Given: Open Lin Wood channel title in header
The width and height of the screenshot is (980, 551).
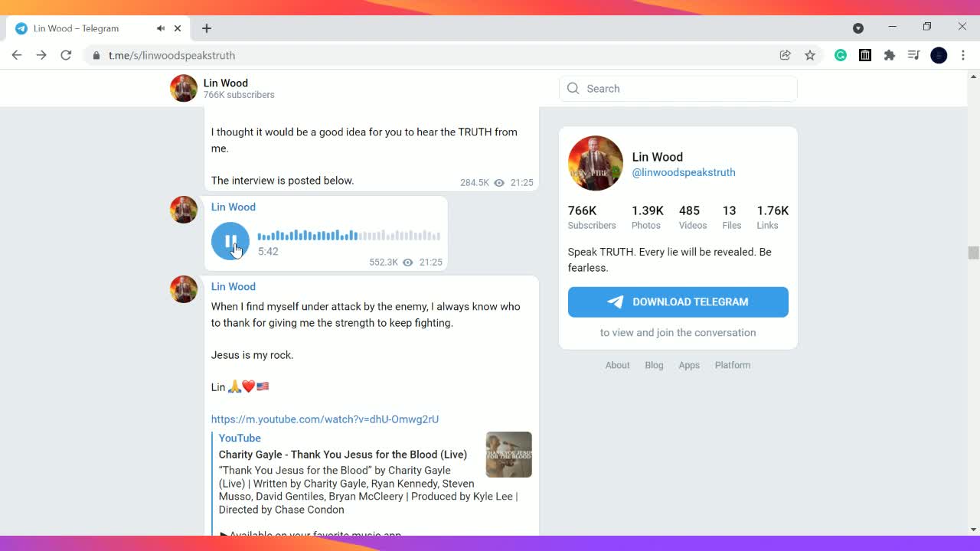Looking at the screenshot, I should [x=226, y=83].
